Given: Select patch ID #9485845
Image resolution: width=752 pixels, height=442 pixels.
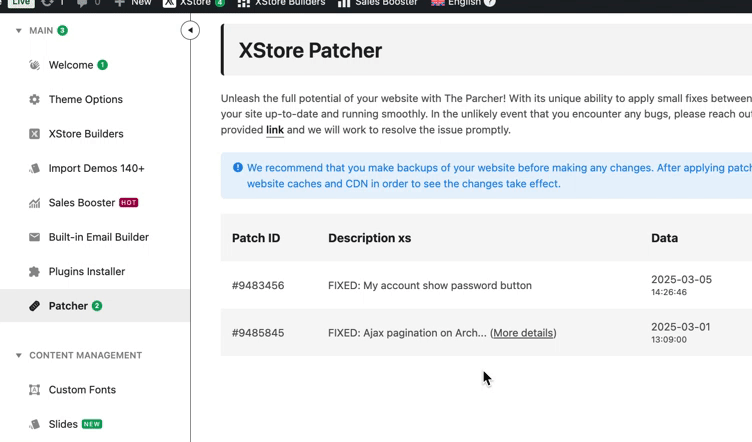Looking at the screenshot, I should tap(258, 333).
